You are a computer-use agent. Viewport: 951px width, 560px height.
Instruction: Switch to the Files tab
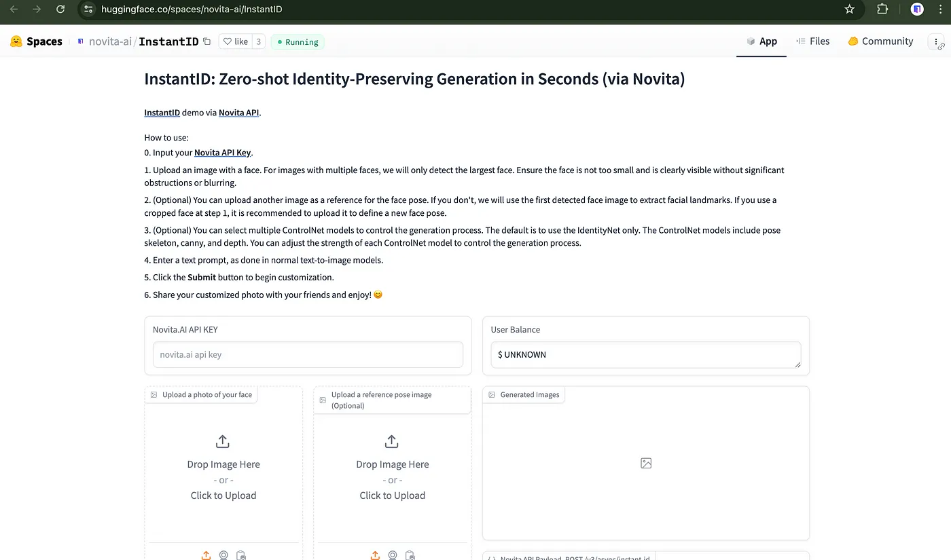(x=812, y=41)
